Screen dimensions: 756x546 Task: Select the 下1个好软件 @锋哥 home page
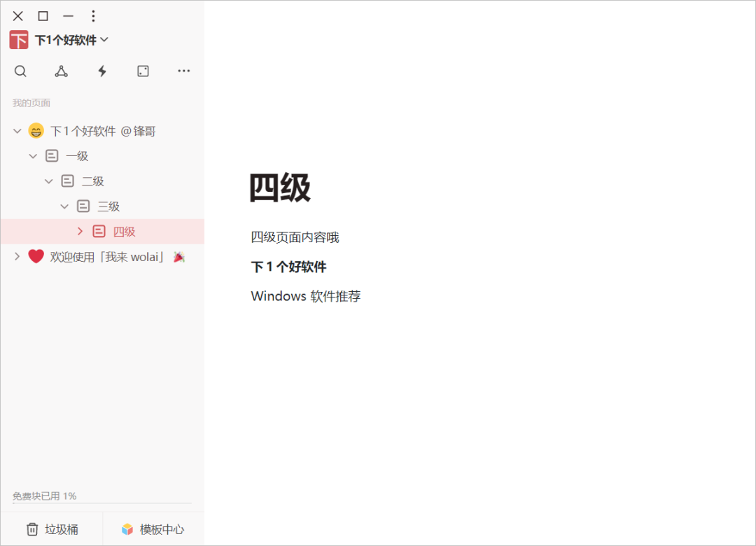(x=101, y=130)
